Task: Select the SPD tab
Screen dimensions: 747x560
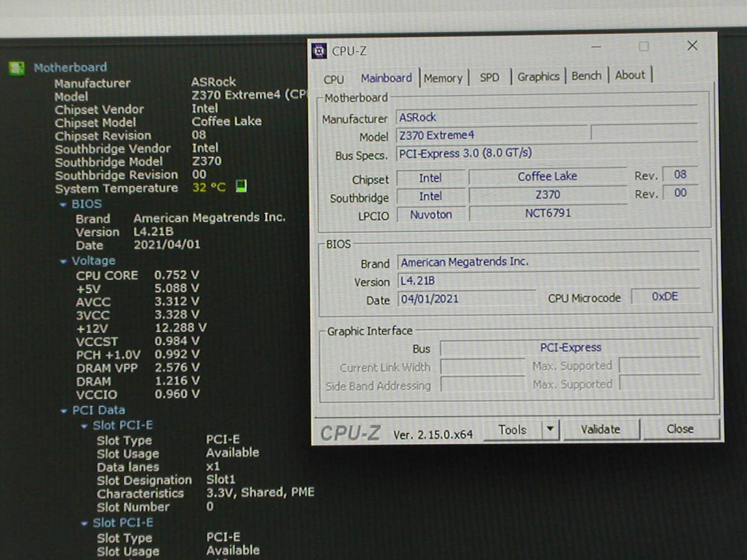Action: 489,78
